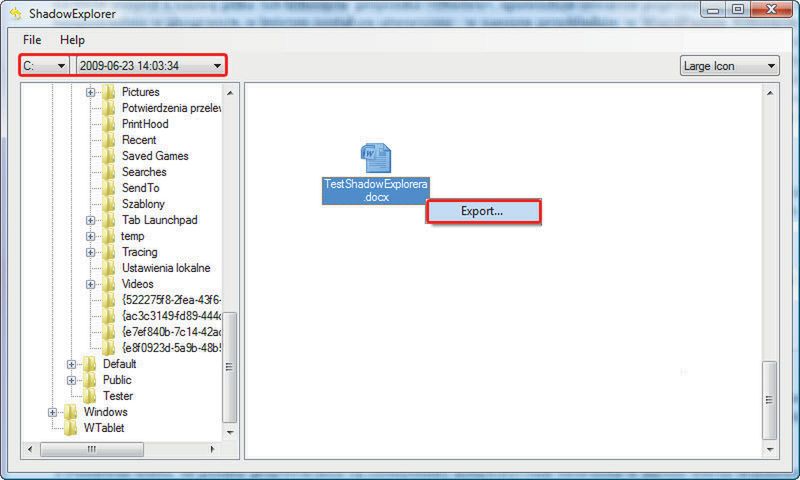Click file pane scroll down arrow
Viewport: 800px width, 480px height.
click(x=770, y=450)
